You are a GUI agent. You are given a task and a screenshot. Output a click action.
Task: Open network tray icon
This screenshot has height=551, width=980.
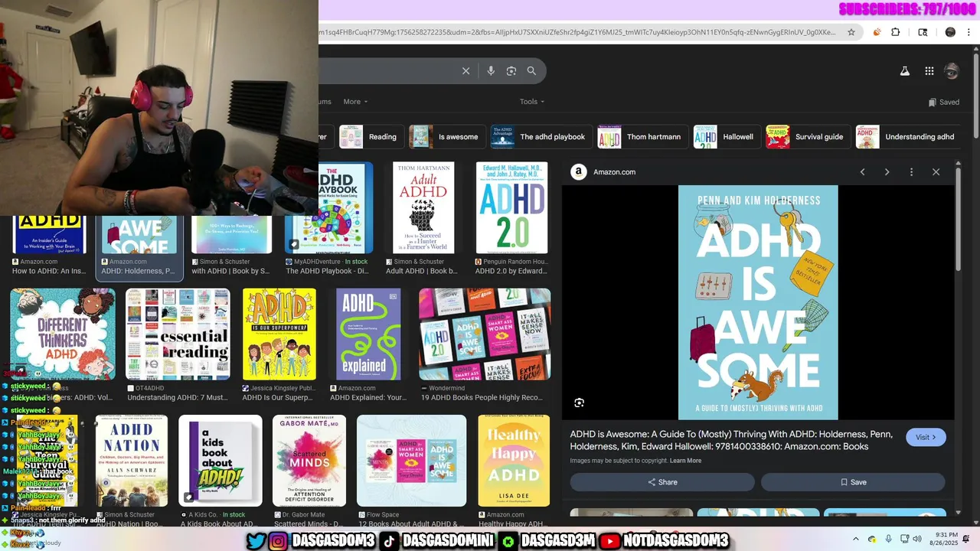903,539
